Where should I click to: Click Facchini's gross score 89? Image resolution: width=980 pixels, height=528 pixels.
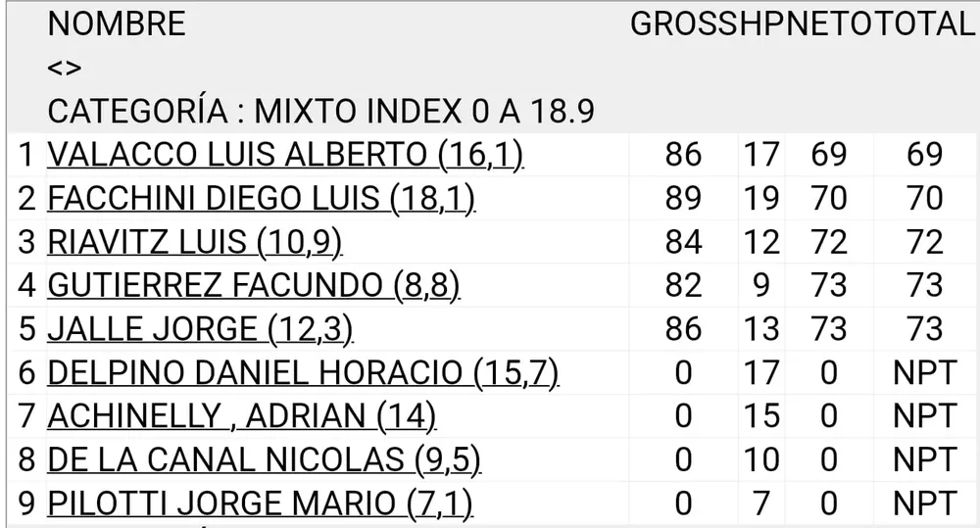coord(683,199)
